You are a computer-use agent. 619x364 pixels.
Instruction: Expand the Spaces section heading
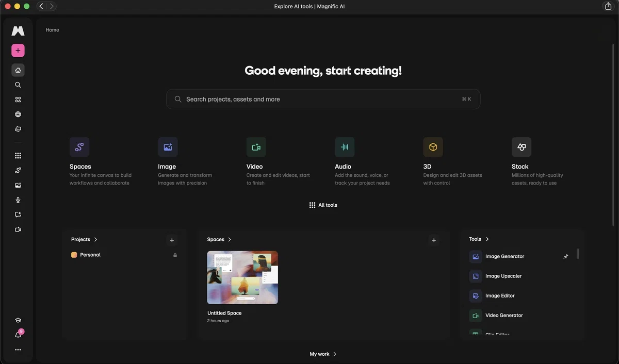(219, 239)
